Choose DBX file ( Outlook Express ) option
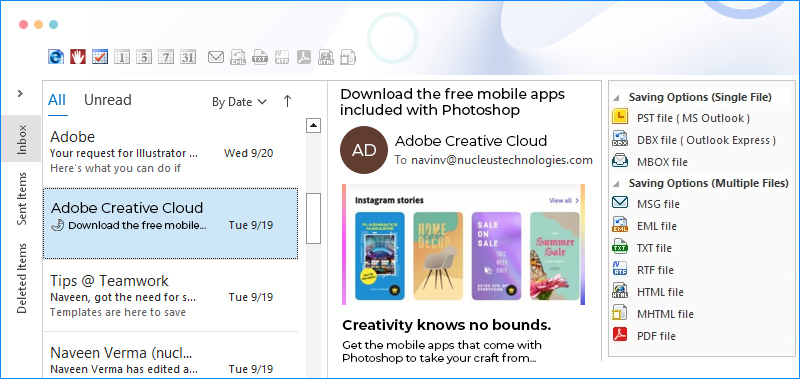Image resolution: width=800 pixels, height=379 pixels. coord(706,140)
